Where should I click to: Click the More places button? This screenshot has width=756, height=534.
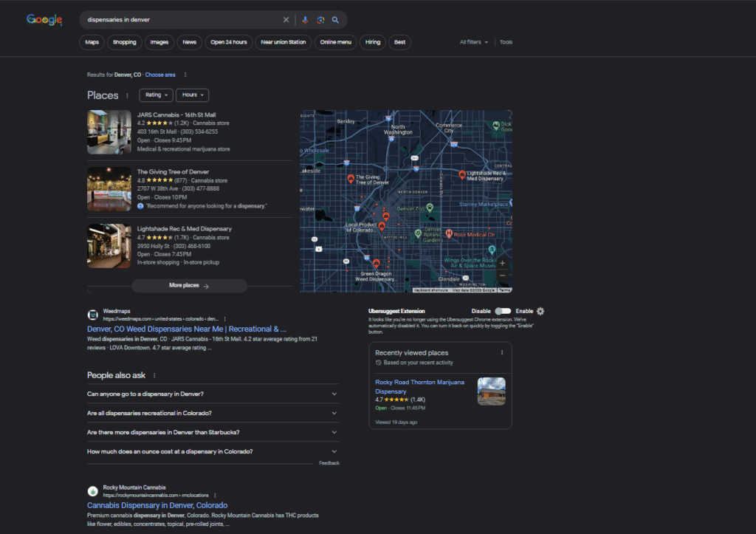[x=190, y=286]
